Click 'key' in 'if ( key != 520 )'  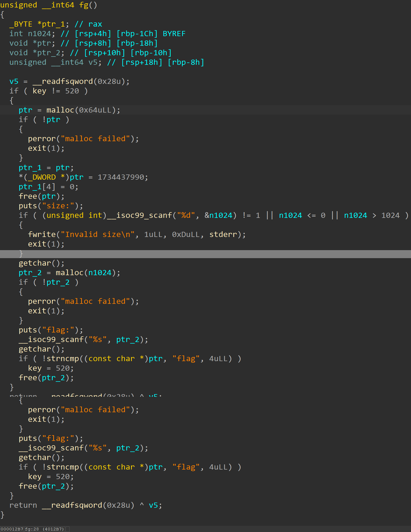click(x=40, y=91)
